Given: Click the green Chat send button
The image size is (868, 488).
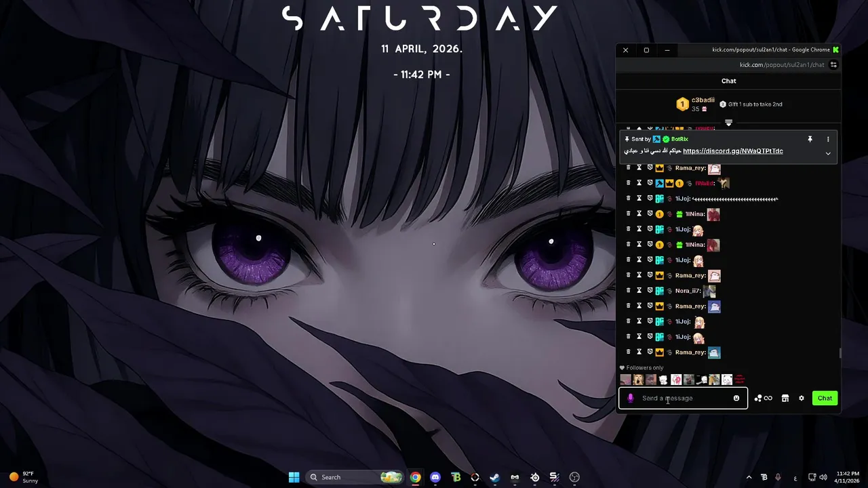Looking at the screenshot, I should (825, 399).
